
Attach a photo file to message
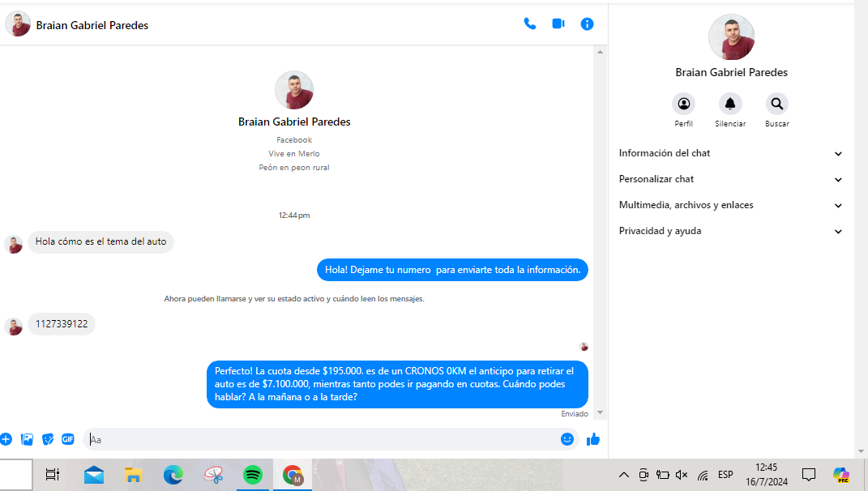[x=28, y=439]
